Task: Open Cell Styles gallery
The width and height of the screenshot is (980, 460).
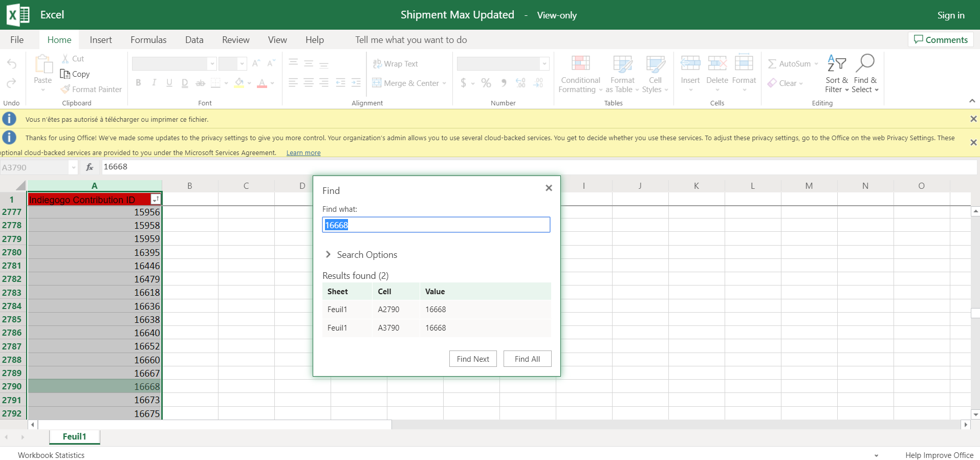Action: pyautogui.click(x=656, y=74)
